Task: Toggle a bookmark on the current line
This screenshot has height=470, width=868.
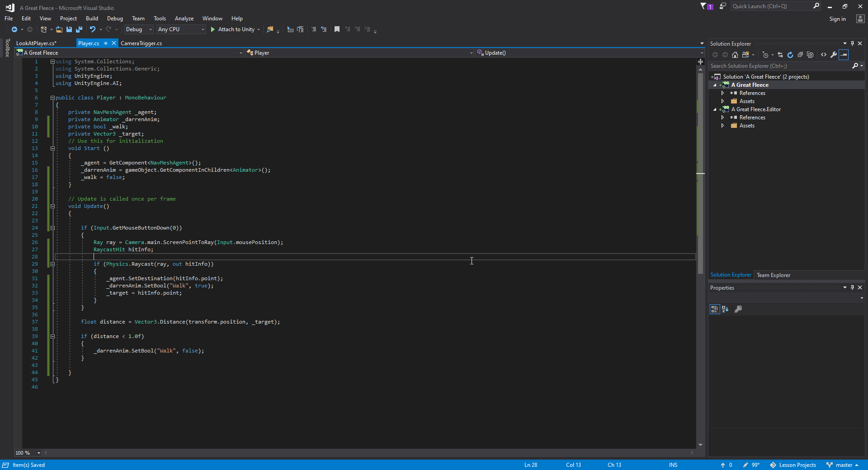Action: coord(336,29)
